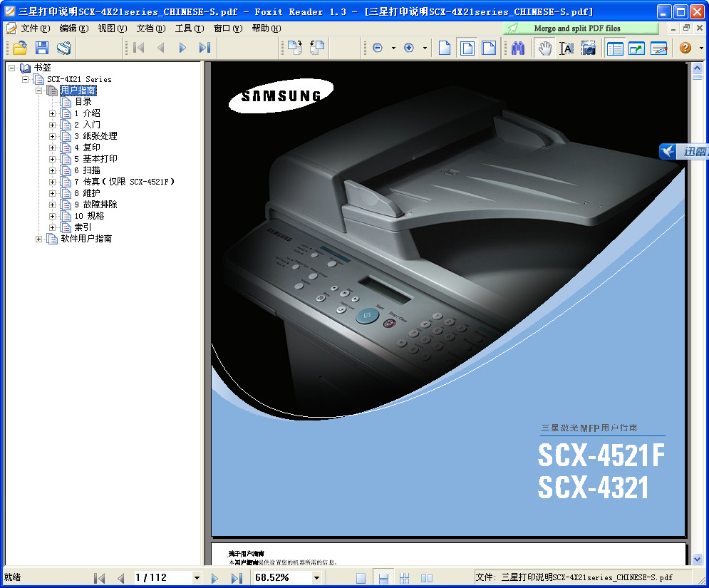The height and width of the screenshot is (588, 709).
Task: Open the 工具(T) menu
Action: pyautogui.click(x=189, y=29)
